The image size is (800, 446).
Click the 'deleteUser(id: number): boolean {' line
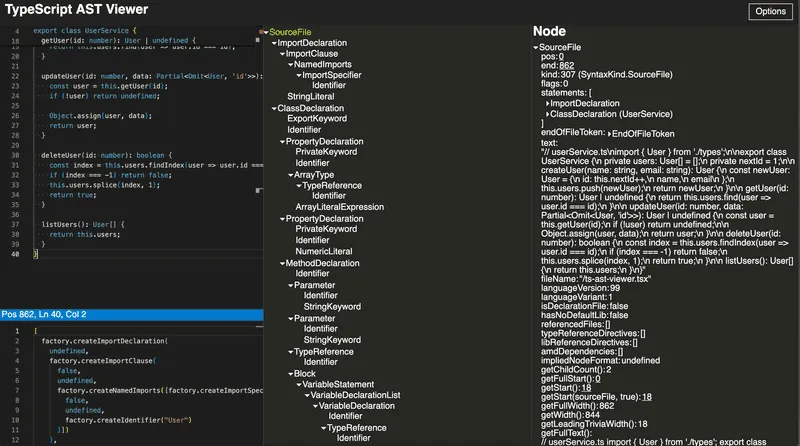tap(107, 155)
